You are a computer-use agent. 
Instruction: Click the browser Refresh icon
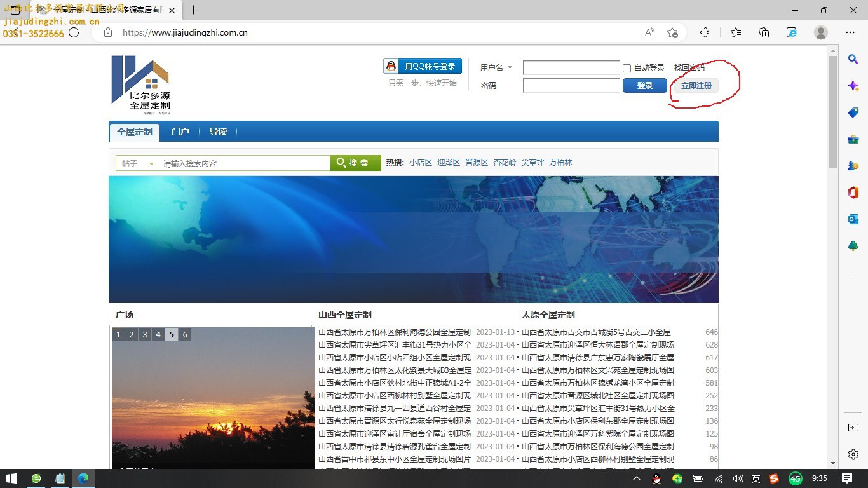74,32
